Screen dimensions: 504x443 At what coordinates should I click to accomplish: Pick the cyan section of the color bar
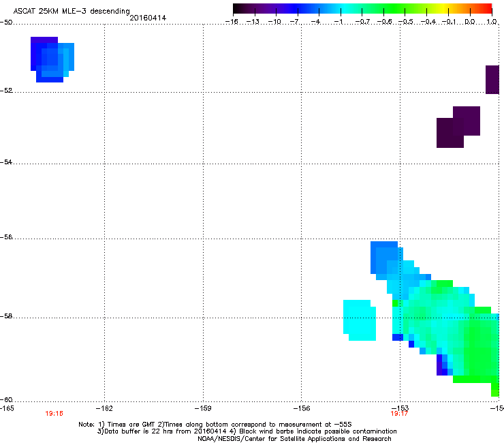click(x=344, y=8)
